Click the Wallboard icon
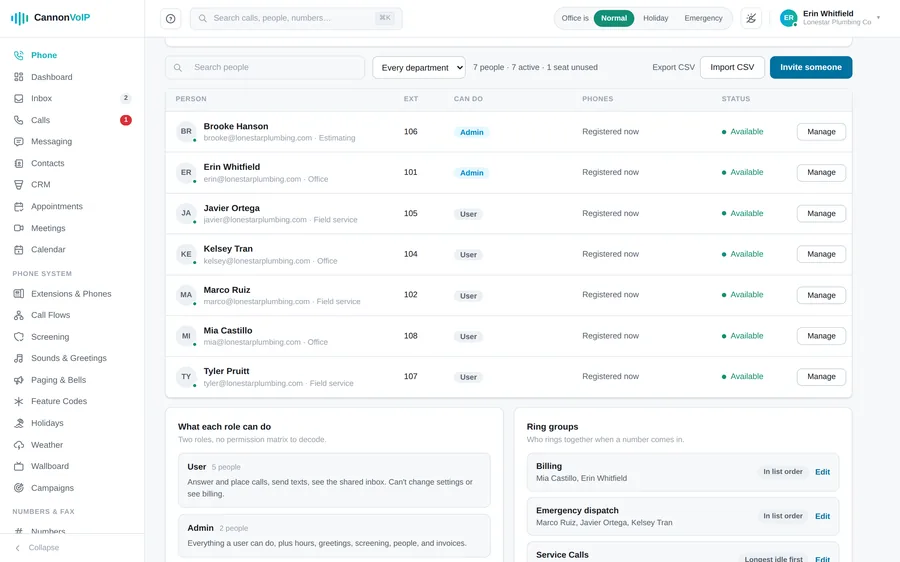 (x=19, y=466)
